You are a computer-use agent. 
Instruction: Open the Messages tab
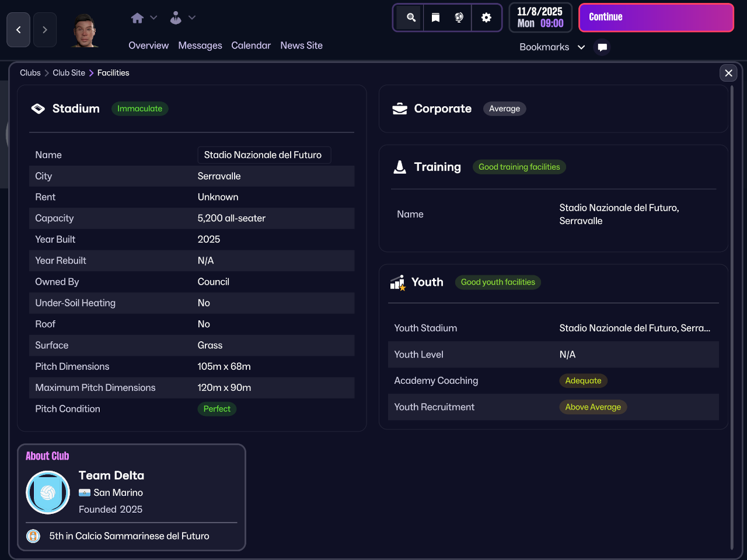point(200,45)
